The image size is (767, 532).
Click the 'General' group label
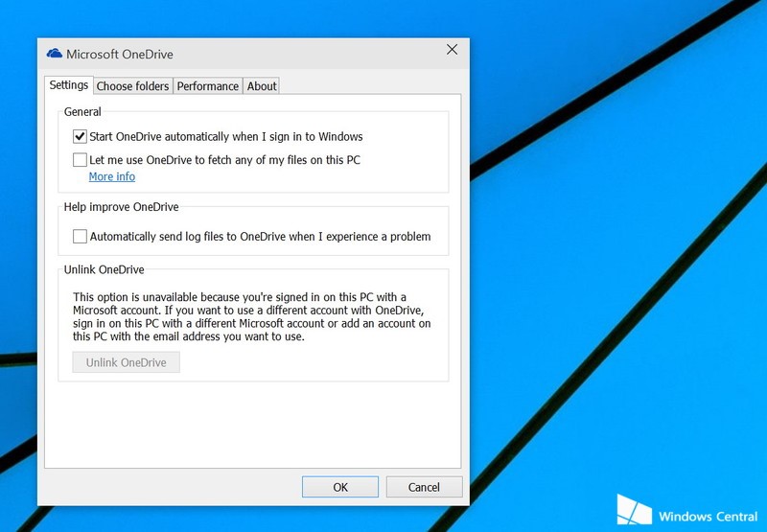point(82,111)
